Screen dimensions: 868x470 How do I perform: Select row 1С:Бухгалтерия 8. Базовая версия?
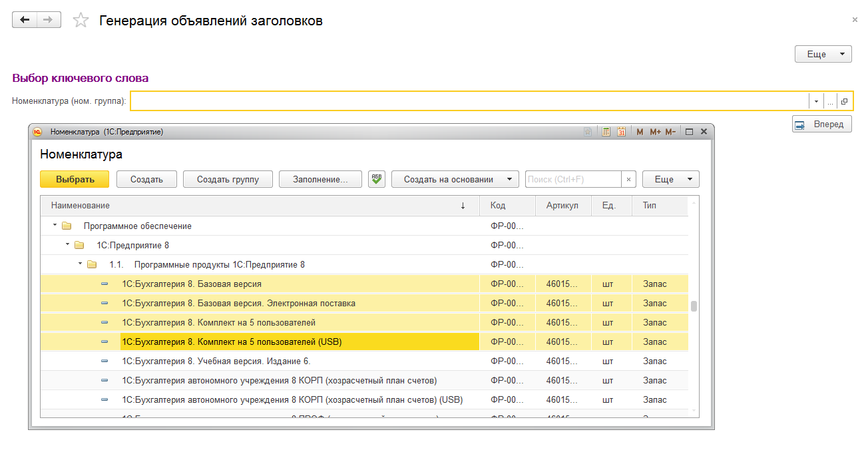tap(364, 284)
